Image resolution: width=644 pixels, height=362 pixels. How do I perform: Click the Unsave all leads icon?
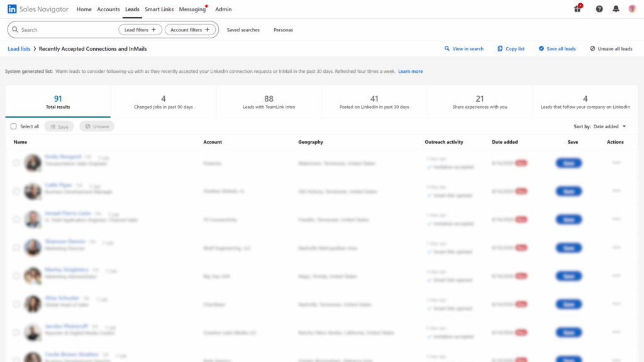[592, 48]
